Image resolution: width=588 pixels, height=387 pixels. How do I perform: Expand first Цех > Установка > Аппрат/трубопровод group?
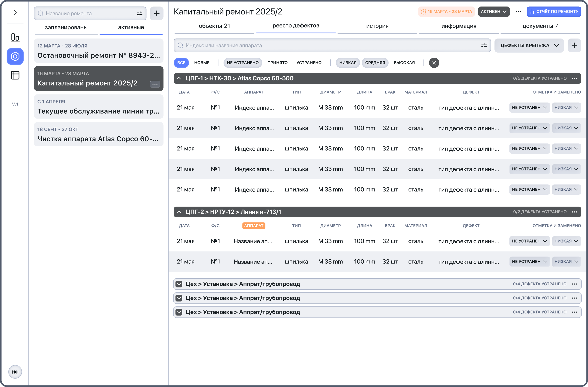tap(179, 284)
